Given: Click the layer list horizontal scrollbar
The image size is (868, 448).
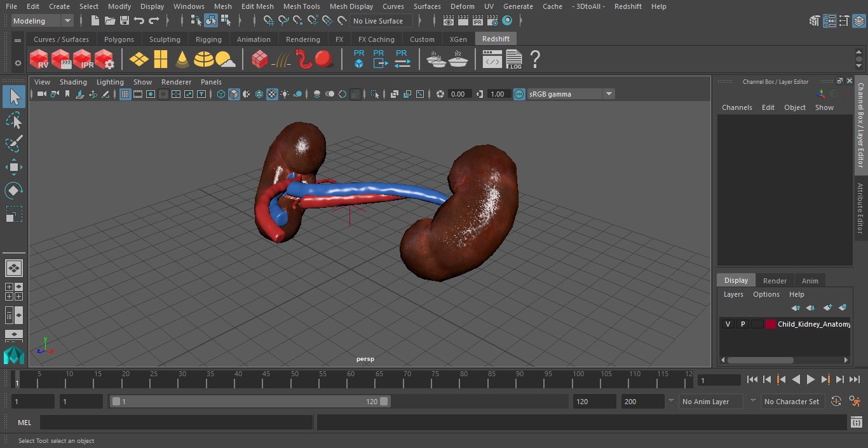Looking at the screenshot, I should coord(760,360).
